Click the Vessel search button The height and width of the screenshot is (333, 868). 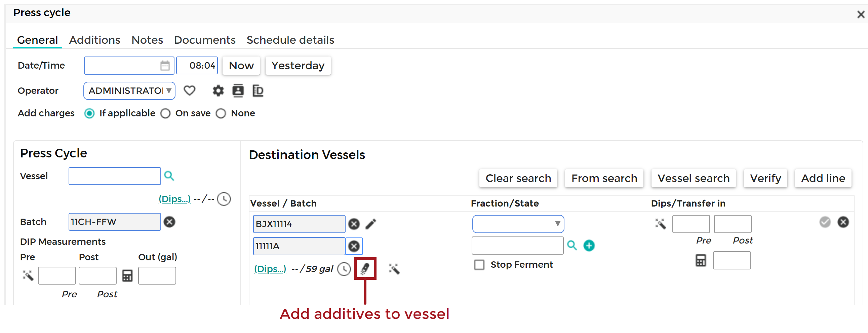coord(694,178)
